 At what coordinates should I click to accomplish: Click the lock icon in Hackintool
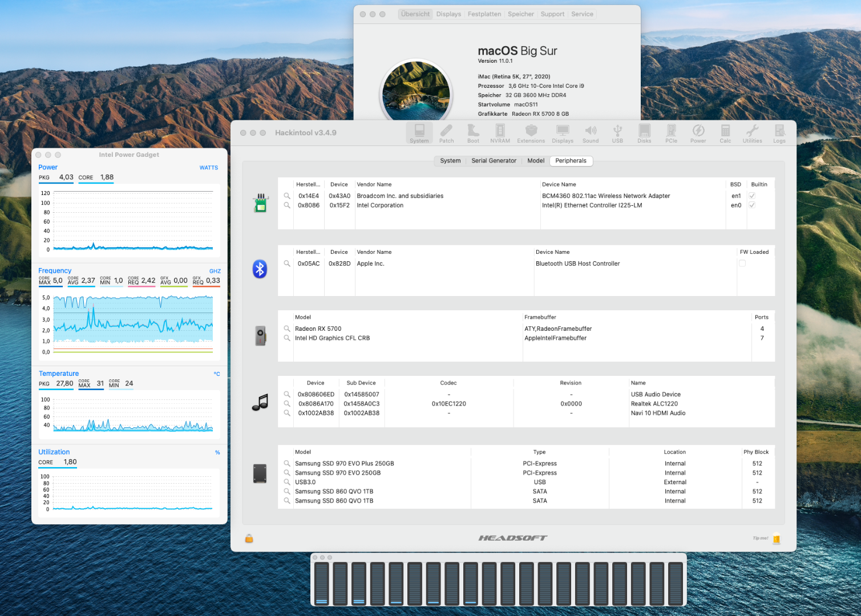click(x=249, y=538)
